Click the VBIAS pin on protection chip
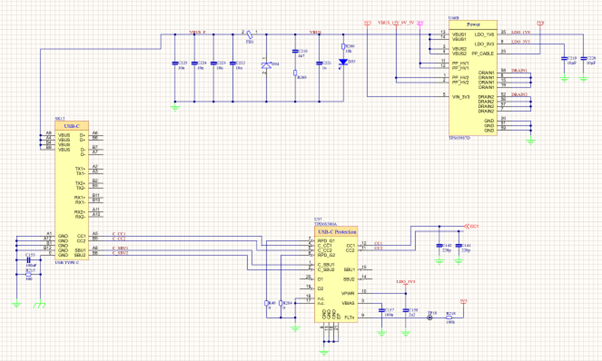602x361 pixels. (348, 303)
